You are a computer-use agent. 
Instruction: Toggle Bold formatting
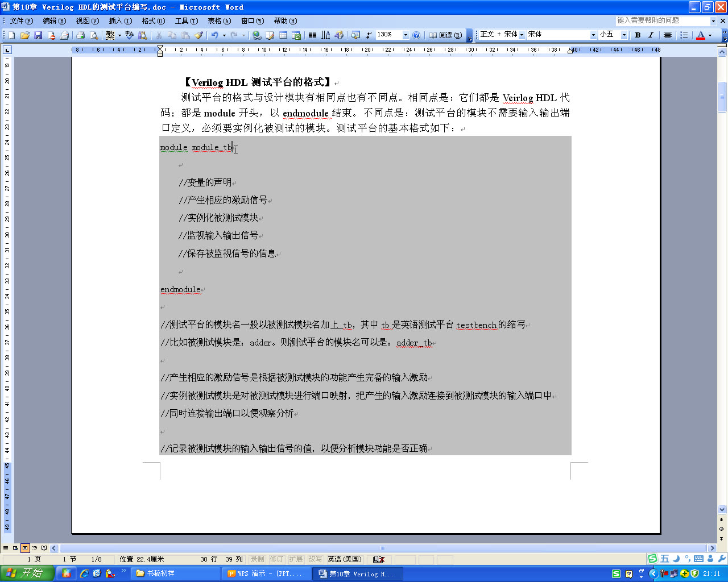tap(638, 35)
